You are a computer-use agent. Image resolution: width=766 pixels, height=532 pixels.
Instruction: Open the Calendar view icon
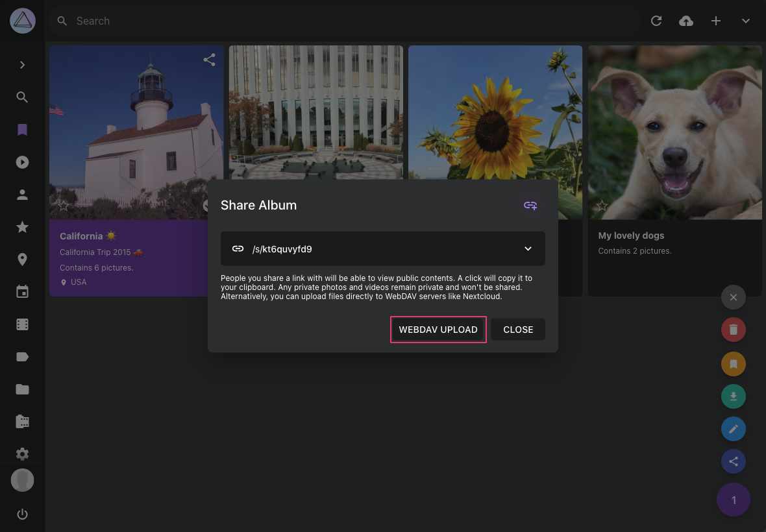pos(22,291)
